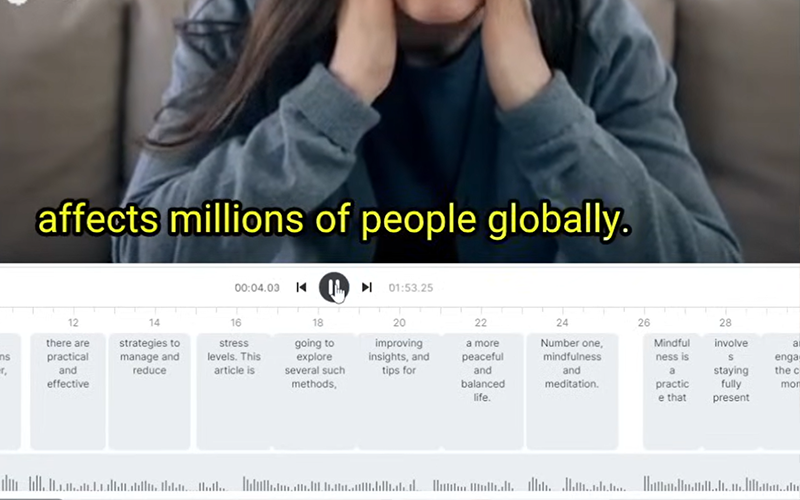The image size is (800, 500).
Task: Select the 'involves staying fully present' caption block
Action: [731, 391]
